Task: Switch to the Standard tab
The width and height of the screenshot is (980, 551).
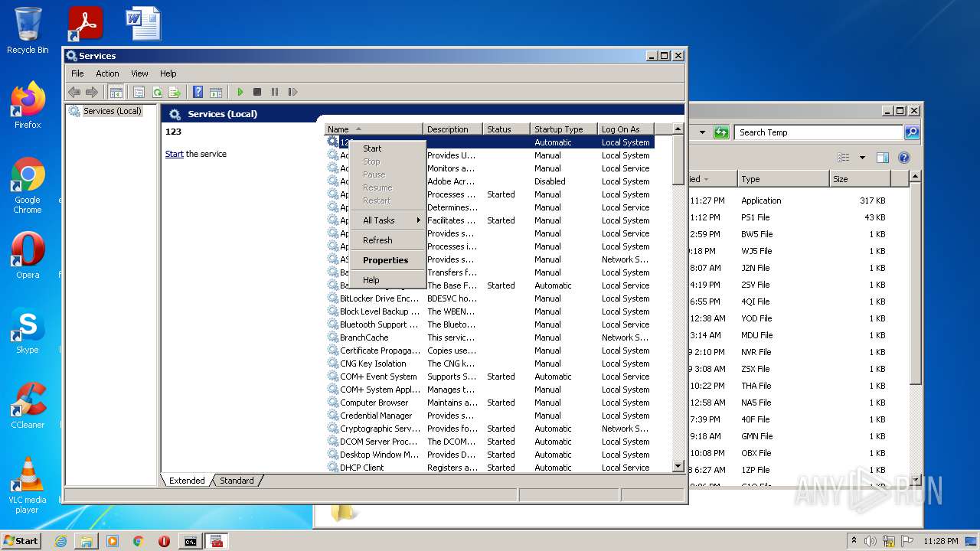Action: pos(237,481)
